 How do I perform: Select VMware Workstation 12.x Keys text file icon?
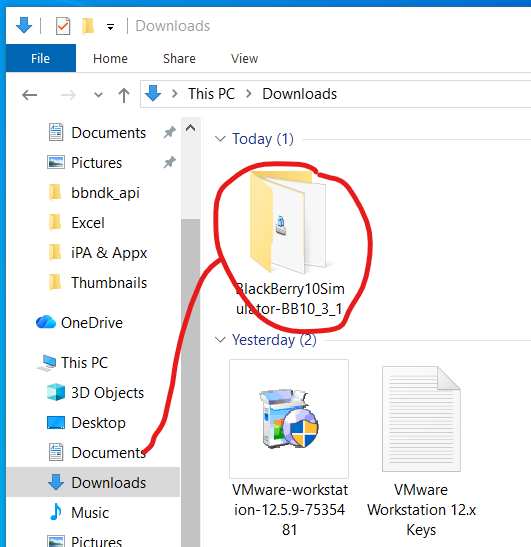coord(421,419)
